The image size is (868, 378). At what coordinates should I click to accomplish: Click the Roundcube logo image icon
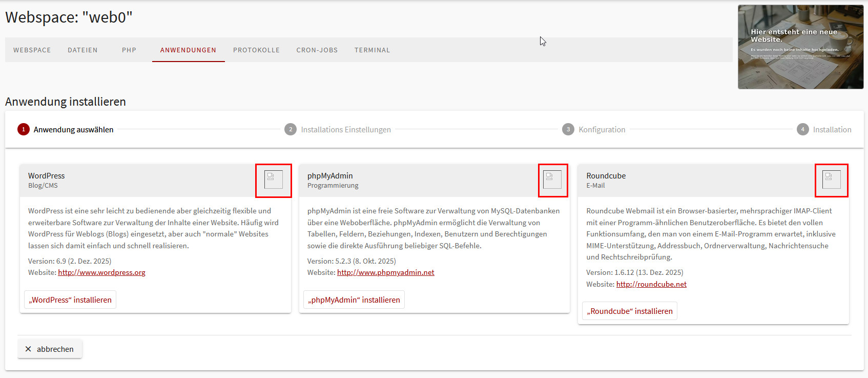pyautogui.click(x=831, y=180)
